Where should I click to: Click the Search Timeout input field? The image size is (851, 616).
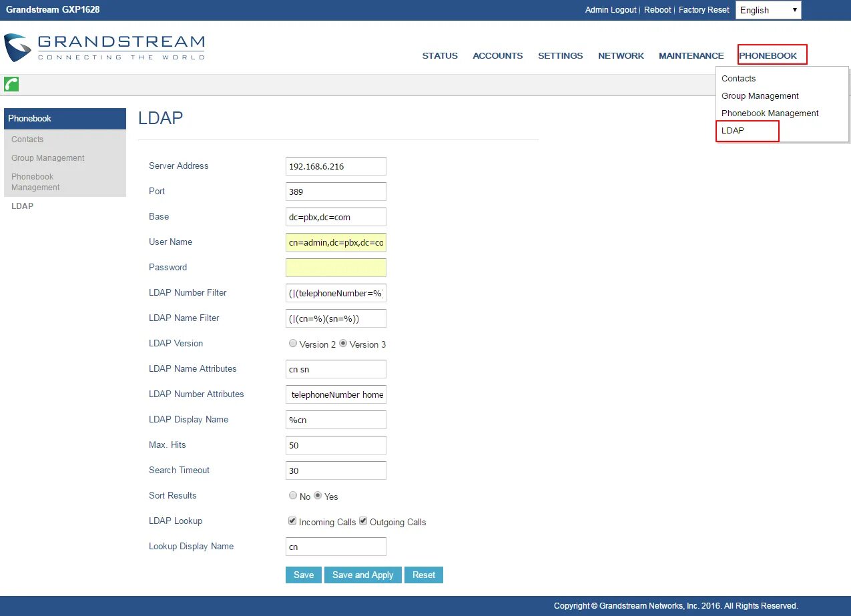click(x=336, y=471)
